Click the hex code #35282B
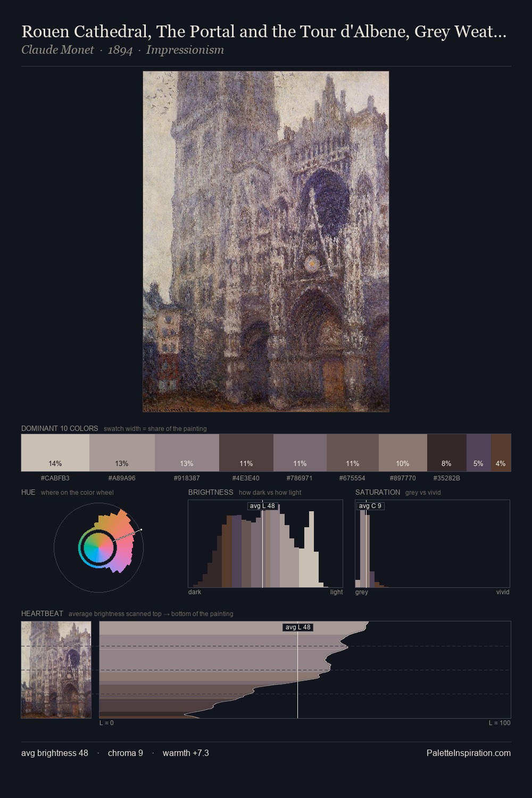The height and width of the screenshot is (798, 532). pyautogui.click(x=447, y=478)
